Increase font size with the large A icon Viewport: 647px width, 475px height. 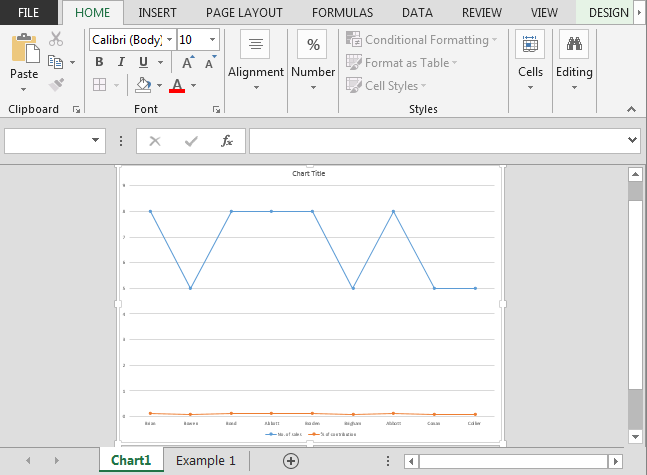point(188,62)
